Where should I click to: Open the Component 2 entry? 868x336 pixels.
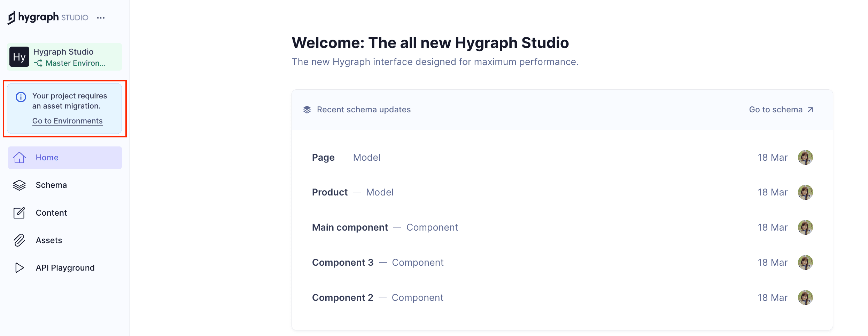pos(342,298)
